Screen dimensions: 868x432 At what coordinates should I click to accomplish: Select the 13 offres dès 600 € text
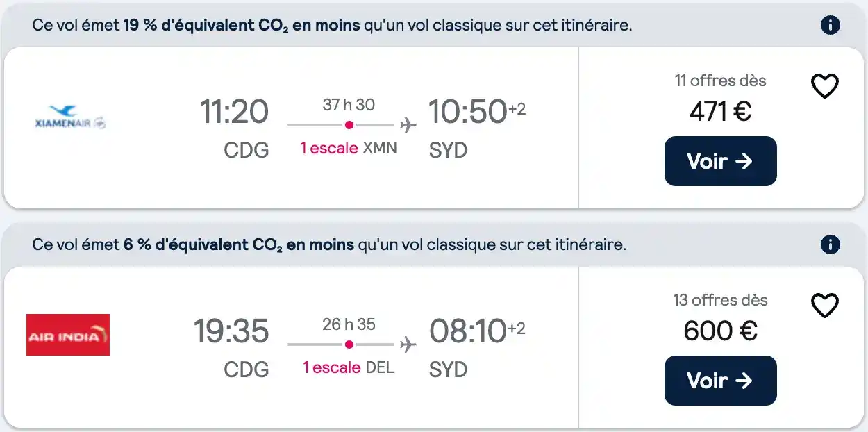point(720,317)
